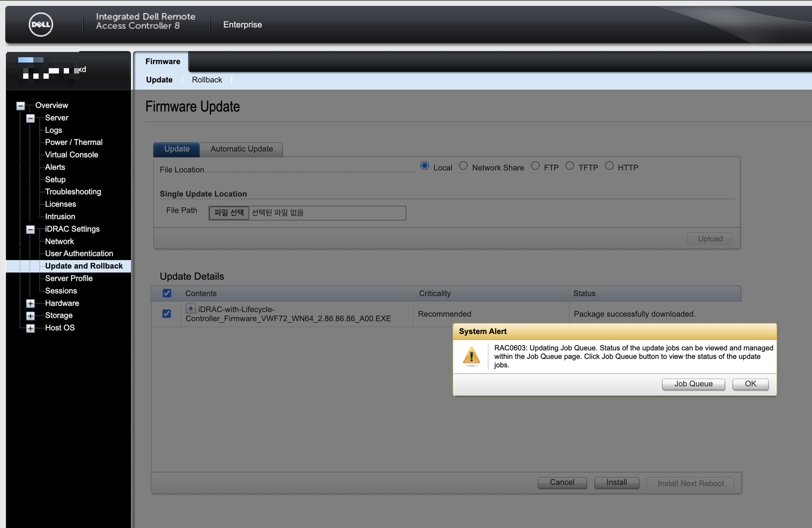Open Server in the navigation tree

tap(56, 118)
